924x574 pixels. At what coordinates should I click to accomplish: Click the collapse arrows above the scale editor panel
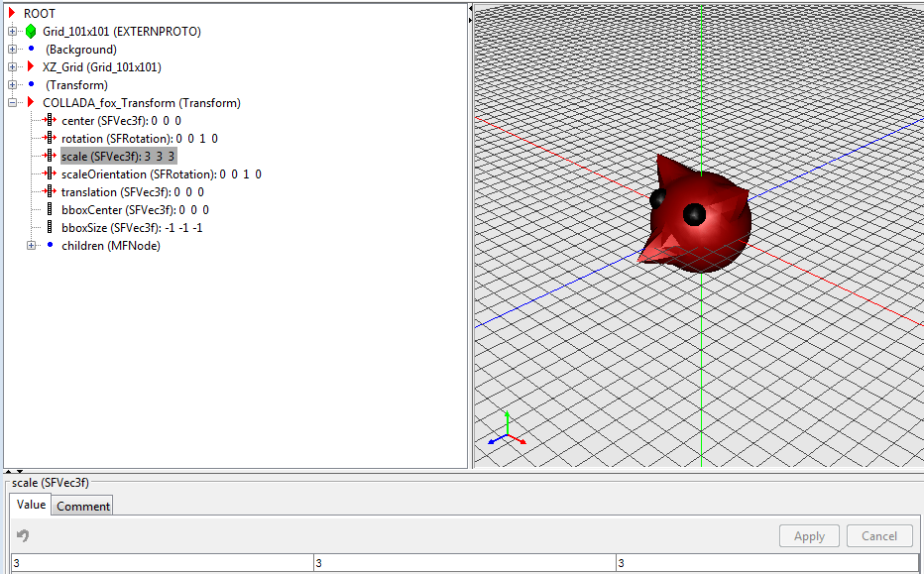14,472
